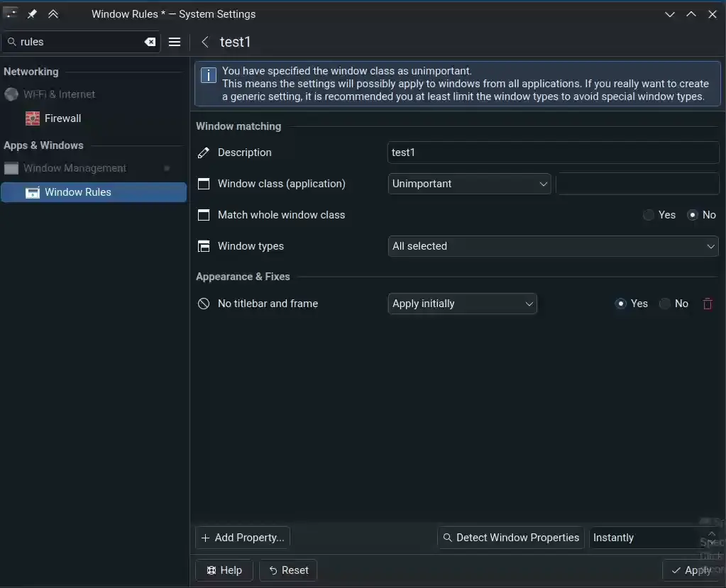The height and width of the screenshot is (588, 726).
Task: Delete the No titlebar and frame property
Action: [708, 304]
